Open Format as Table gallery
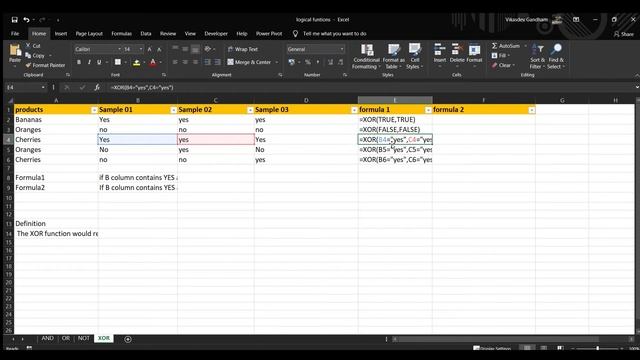This screenshot has height=360, width=640. coord(393,56)
